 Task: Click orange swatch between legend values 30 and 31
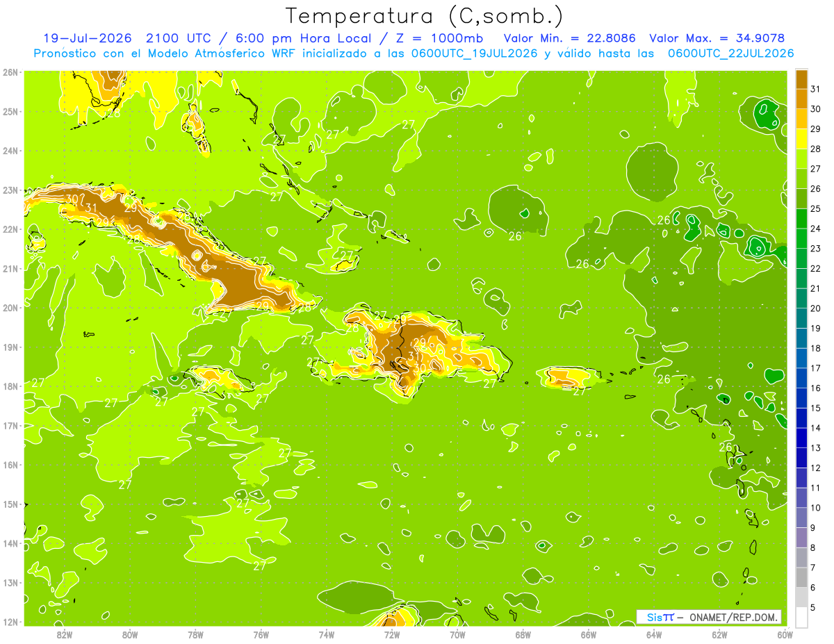click(x=801, y=99)
